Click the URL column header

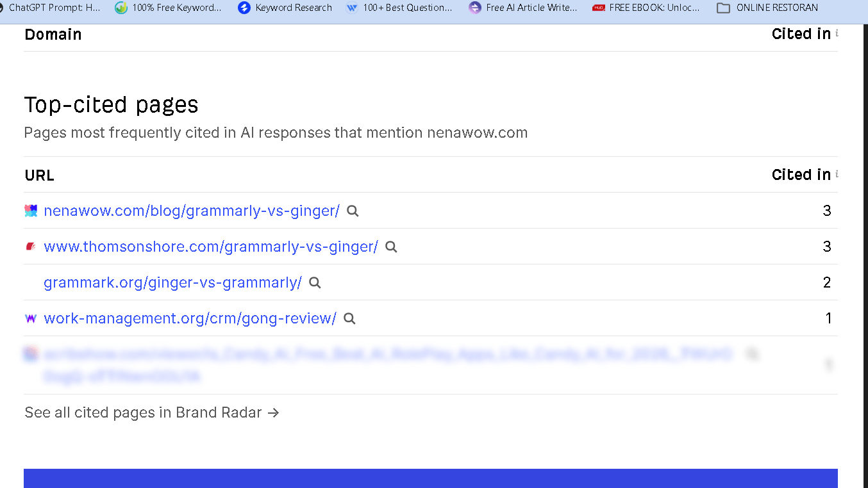pos(39,175)
